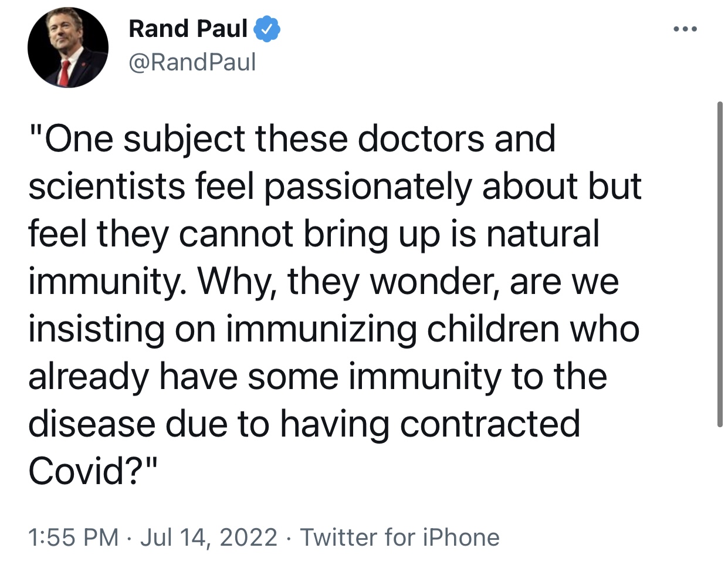The width and height of the screenshot is (728, 561).
Task: Open the round profile photo
Action: click(x=68, y=48)
